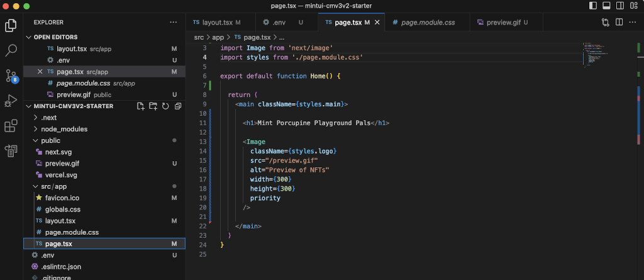
Task: Close page.tsx in Open Editors list
Action: point(40,72)
